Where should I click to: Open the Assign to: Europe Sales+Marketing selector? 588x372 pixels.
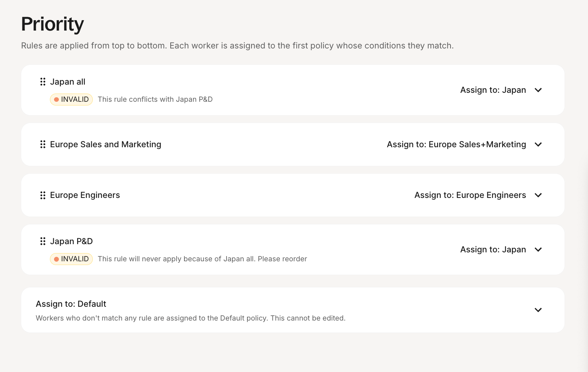456,145
